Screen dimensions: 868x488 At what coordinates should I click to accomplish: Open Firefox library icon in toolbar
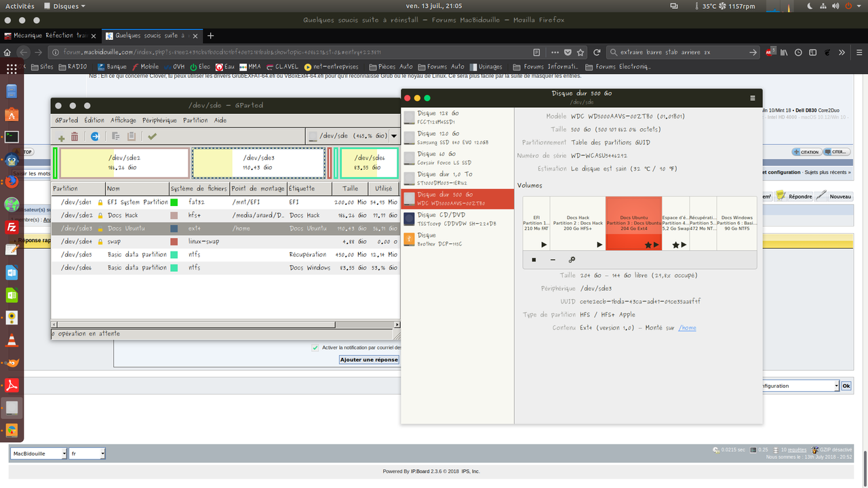783,52
